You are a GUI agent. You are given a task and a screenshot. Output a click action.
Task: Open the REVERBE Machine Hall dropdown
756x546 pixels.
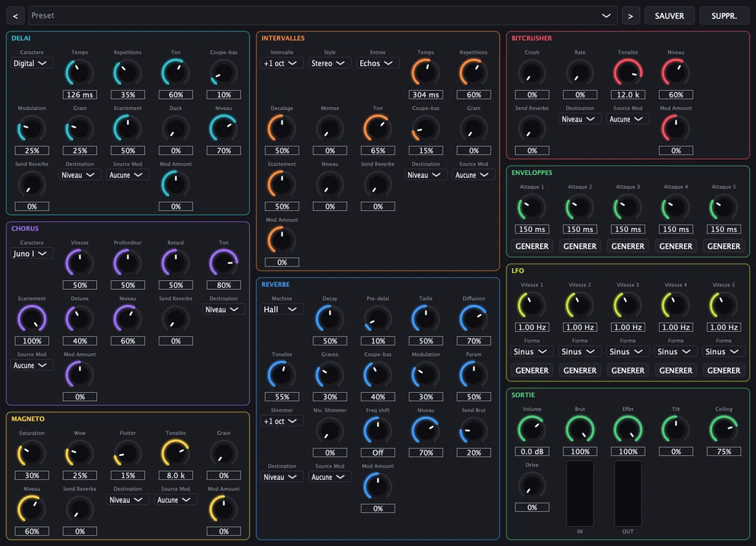point(282,309)
